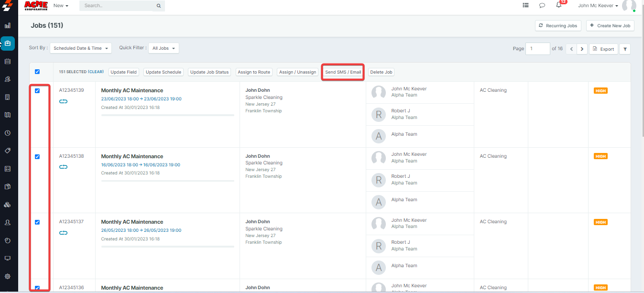Uncheck the checkbox for job A12345138
The width and height of the screenshot is (644, 293).
[37, 157]
